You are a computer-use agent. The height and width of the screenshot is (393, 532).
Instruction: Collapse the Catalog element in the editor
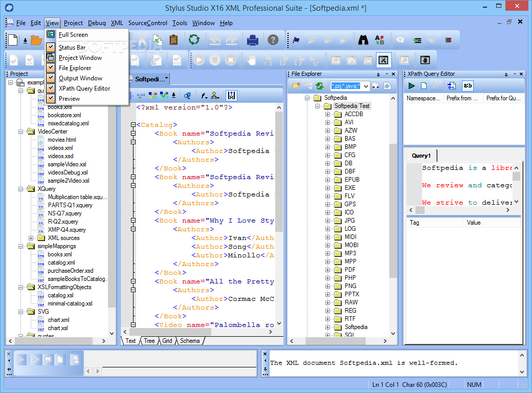click(x=134, y=125)
